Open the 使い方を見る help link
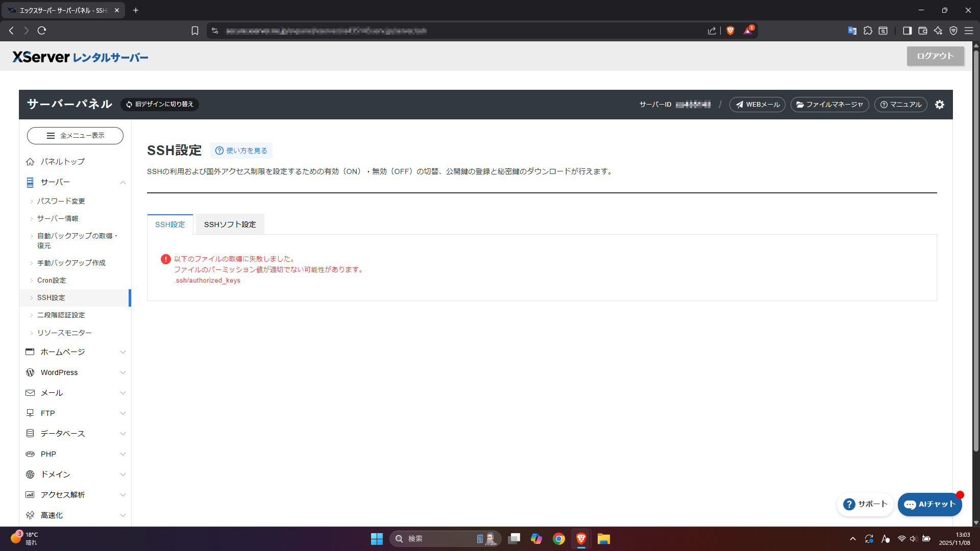Viewport: 980px width, 551px height. coord(241,151)
